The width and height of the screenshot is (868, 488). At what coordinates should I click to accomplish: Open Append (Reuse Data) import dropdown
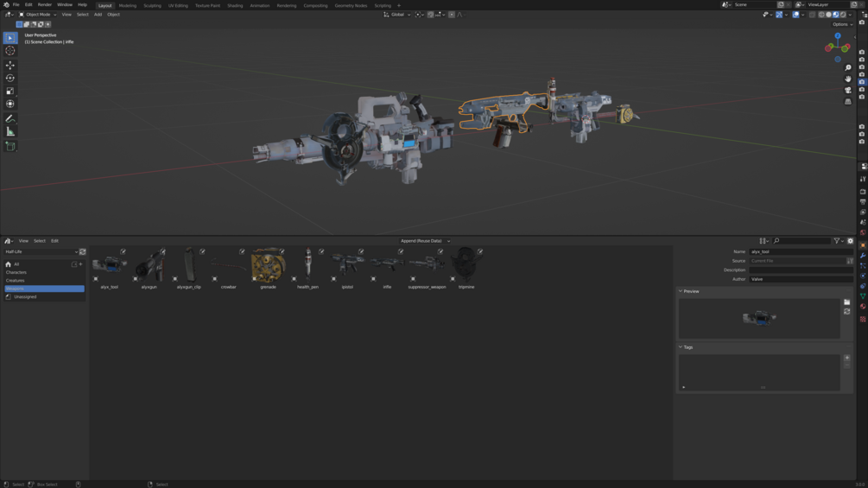pyautogui.click(x=425, y=241)
